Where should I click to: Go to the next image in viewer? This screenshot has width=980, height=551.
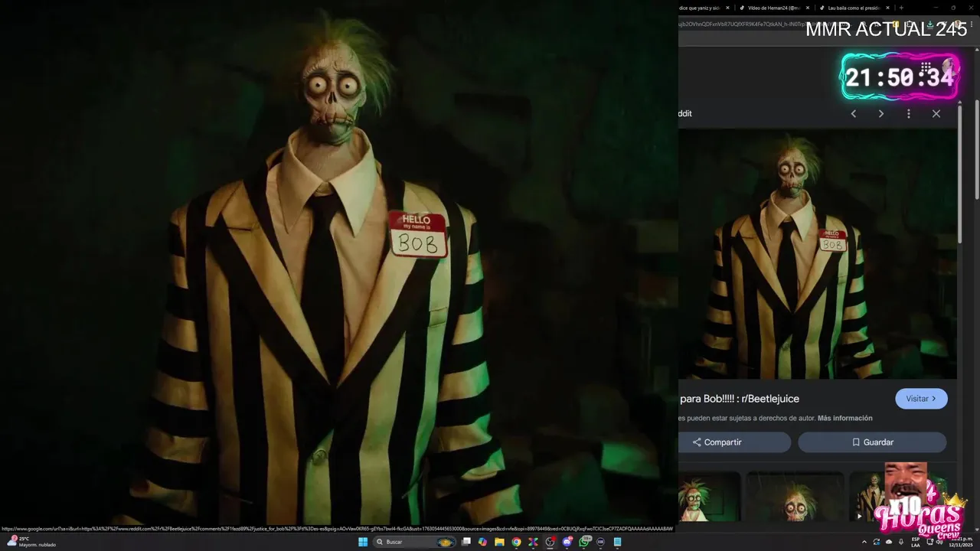tap(881, 113)
